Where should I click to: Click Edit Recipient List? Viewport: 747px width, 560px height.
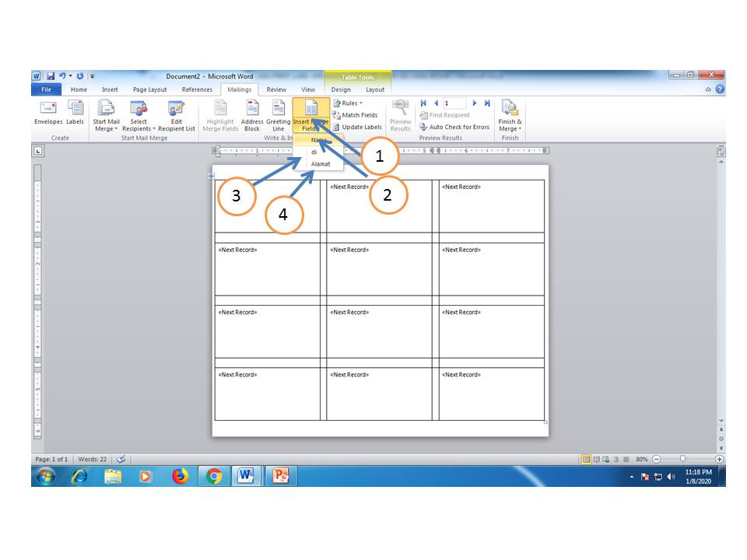coord(177,116)
